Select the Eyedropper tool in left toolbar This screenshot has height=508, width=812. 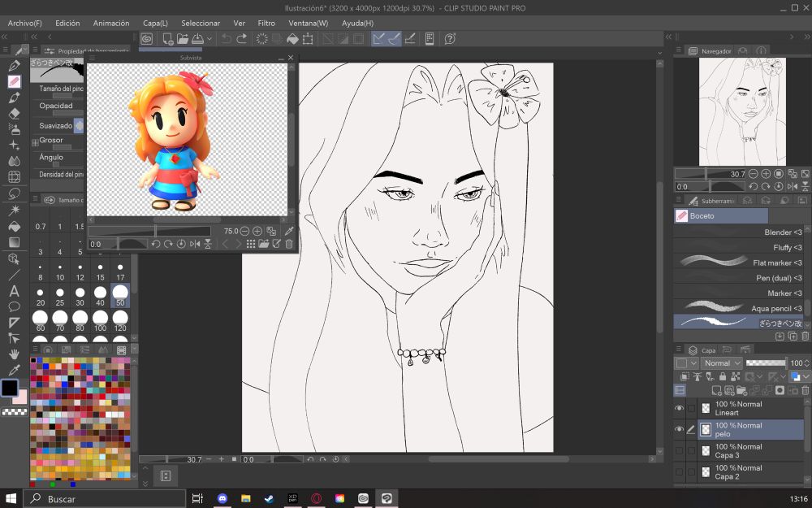pos(14,370)
